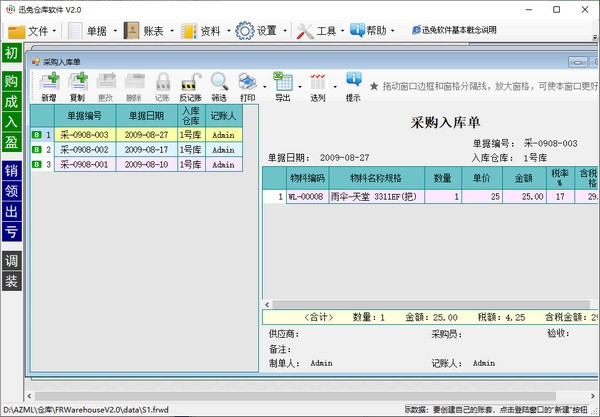This screenshot has width=600, height=417.
Task: Click the 雨伞-天堂 3311EF(把) cell
Action: pyautogui.click(x=377, y=197)
